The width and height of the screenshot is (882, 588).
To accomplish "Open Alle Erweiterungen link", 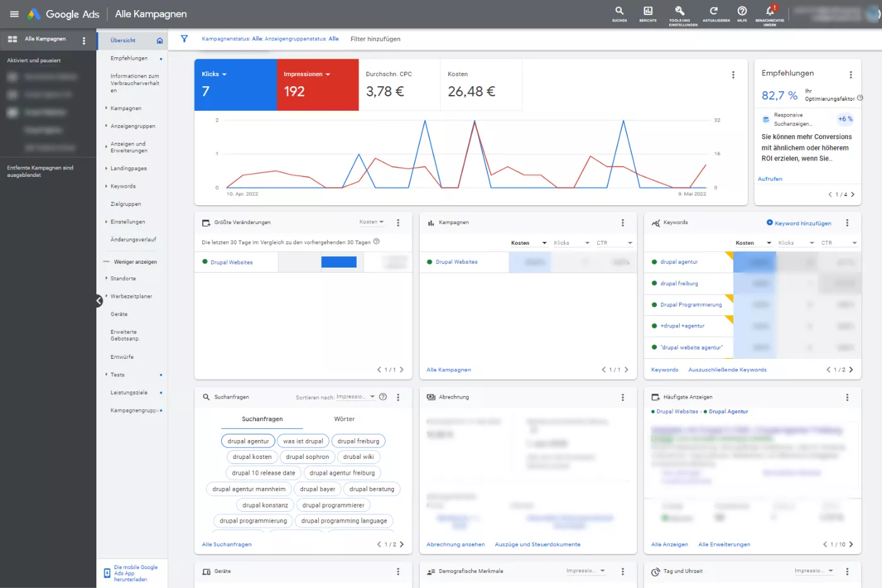I will [x=724, y=545].
